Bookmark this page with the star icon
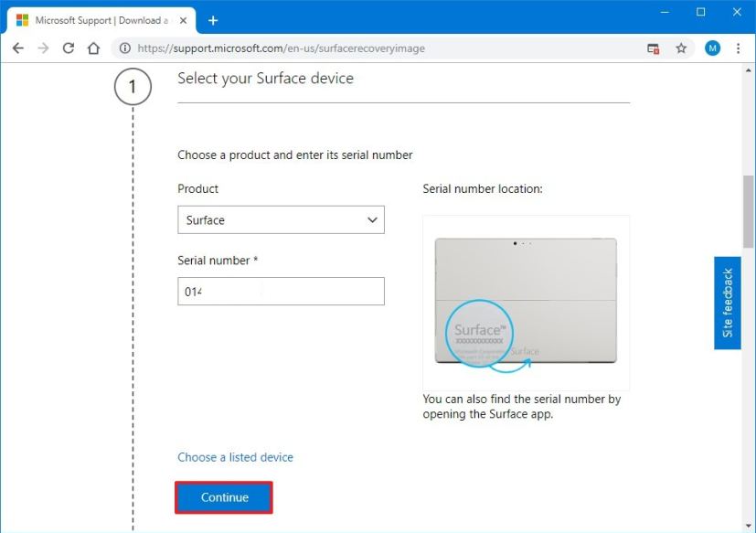The image size is (756, 533). tap(681, 48)
